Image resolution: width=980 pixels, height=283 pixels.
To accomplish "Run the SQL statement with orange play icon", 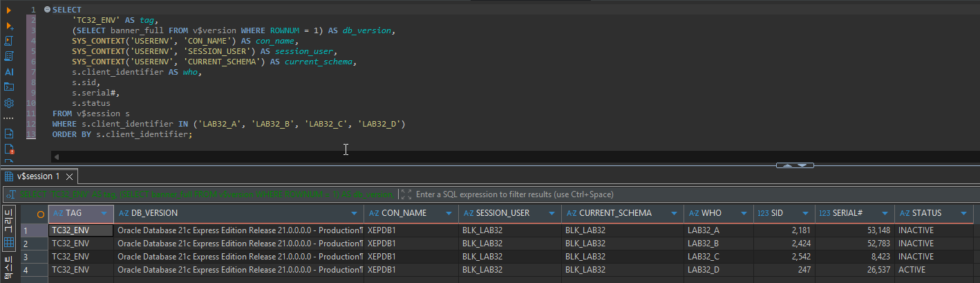I will click(9, 10).
